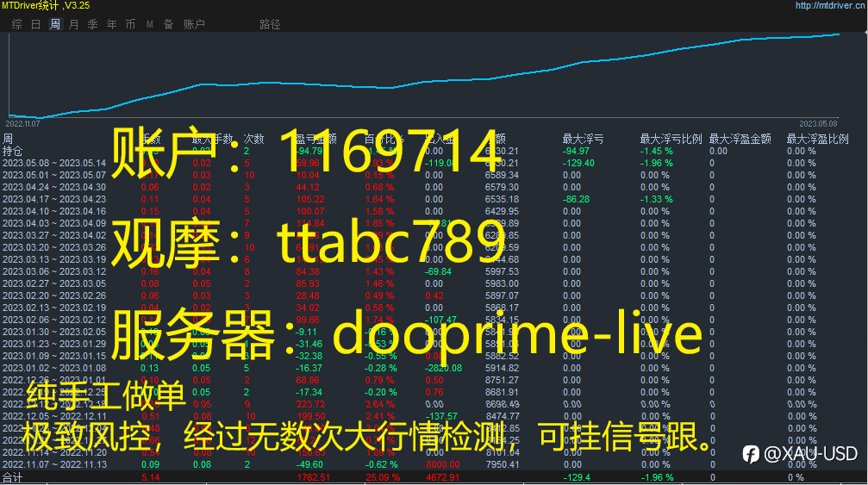
Task: Open the http://mtdriver.cn link
Action: pyautogui.click(x=830, y=5)
